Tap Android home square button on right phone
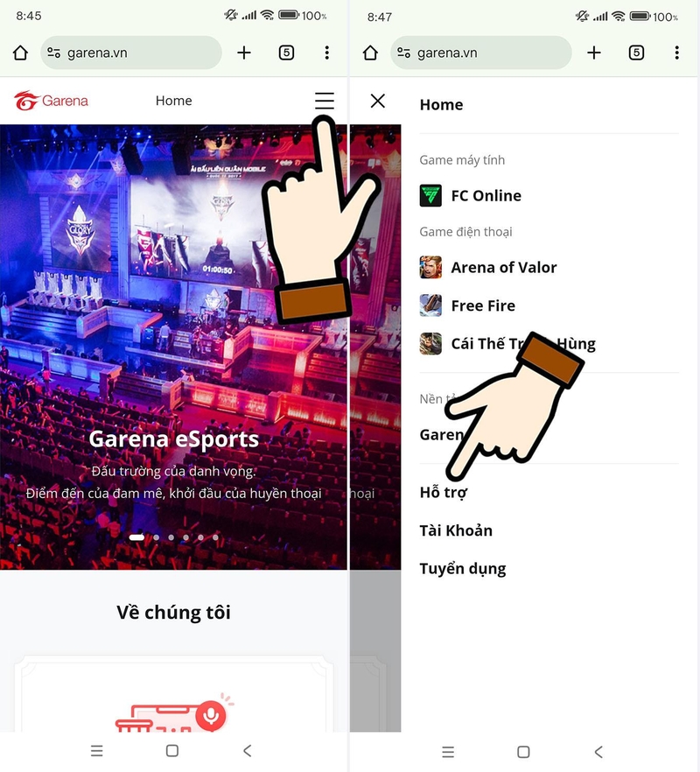The height and width of the screenshot is (772, 700). pos(524,752)
